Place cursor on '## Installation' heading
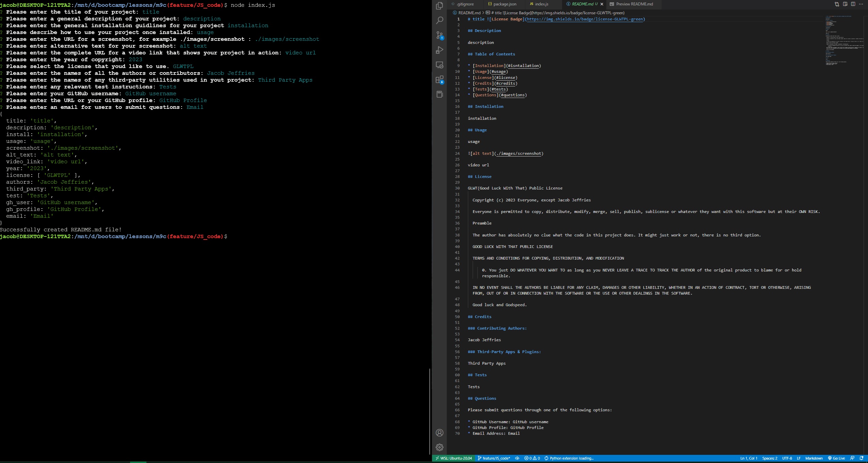868x463 pixels. (485, 106)
